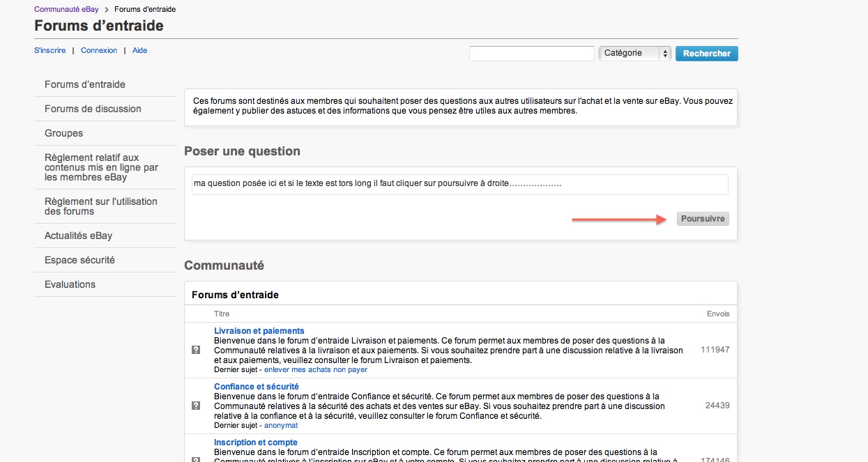The image size is (868, 462).
Task: Open latest topic 'enlever mes achats non payer'
Action: pyautogui.click(x=315, y=370)
